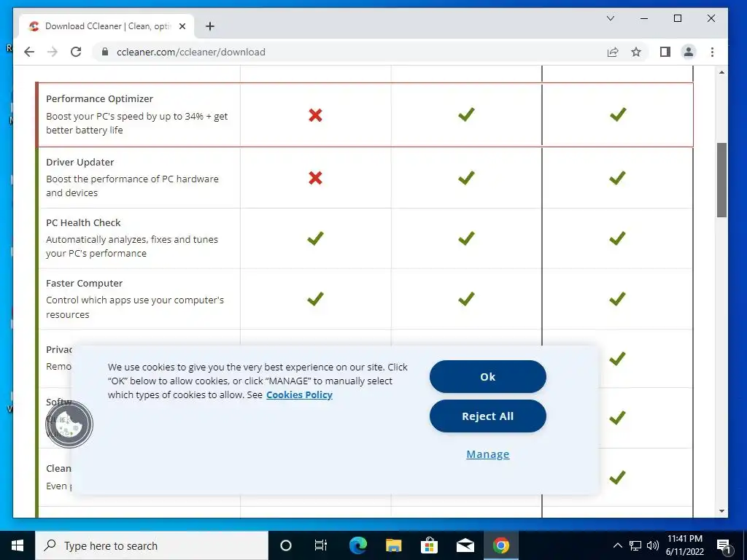Open File Explorer from taskbar

click(393, 545)
